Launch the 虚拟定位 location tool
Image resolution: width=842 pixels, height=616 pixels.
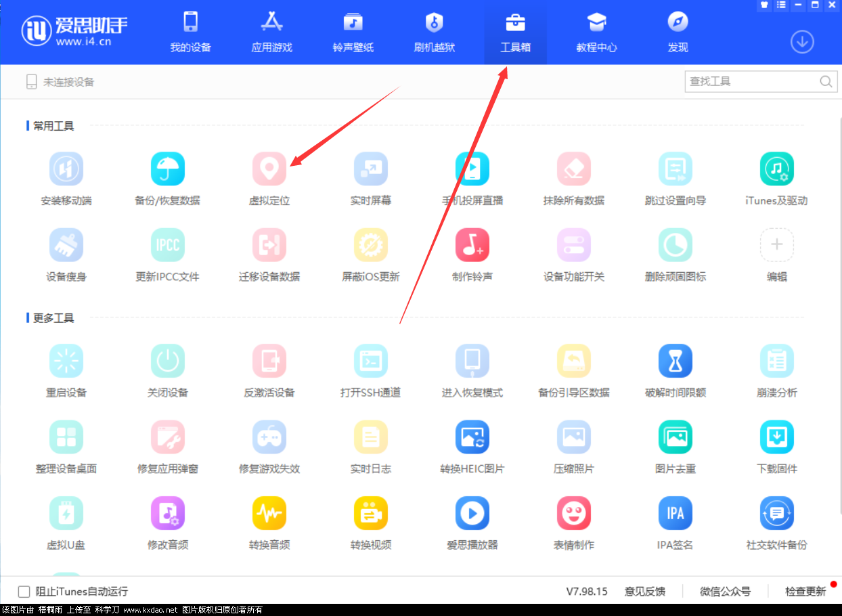269,169
